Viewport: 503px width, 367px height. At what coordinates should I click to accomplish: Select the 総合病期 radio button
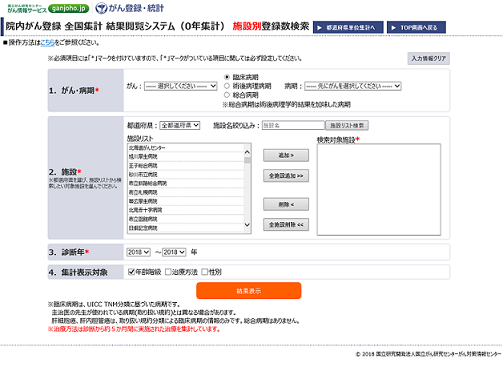(227, 95)
